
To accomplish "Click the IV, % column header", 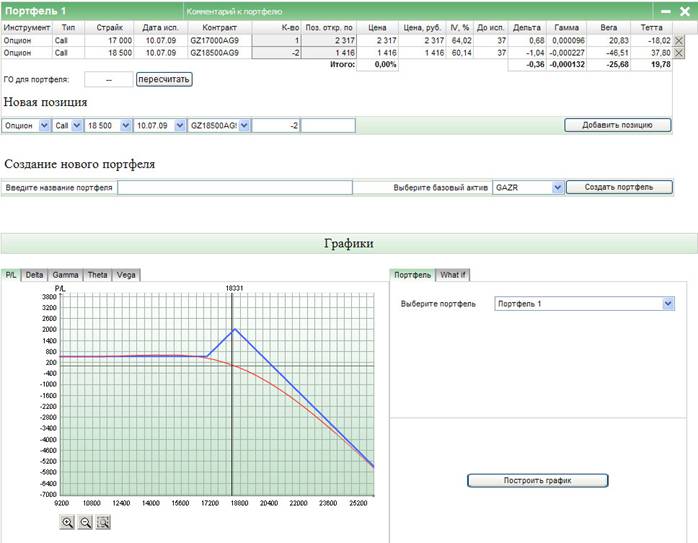I will coord(459,28).
